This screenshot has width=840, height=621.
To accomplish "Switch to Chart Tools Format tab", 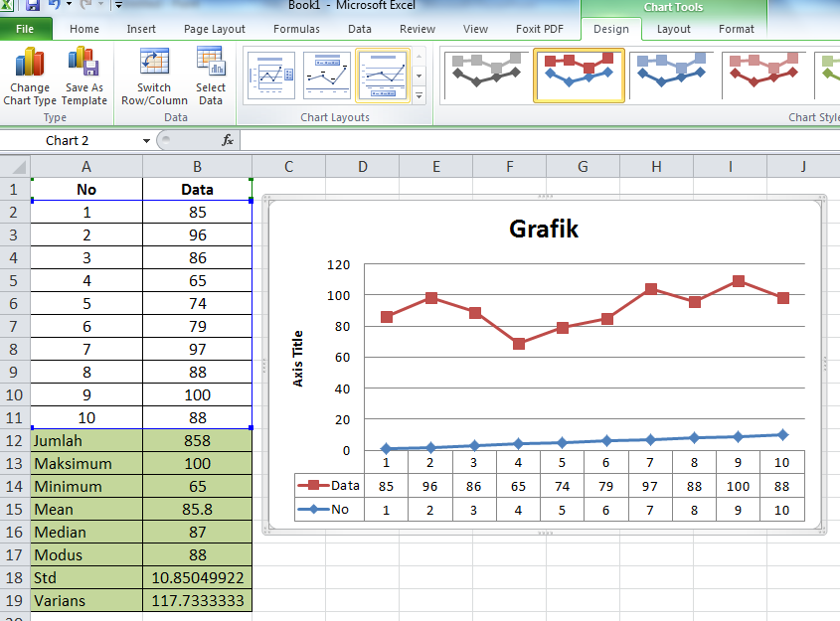I will tap(736, 29).
